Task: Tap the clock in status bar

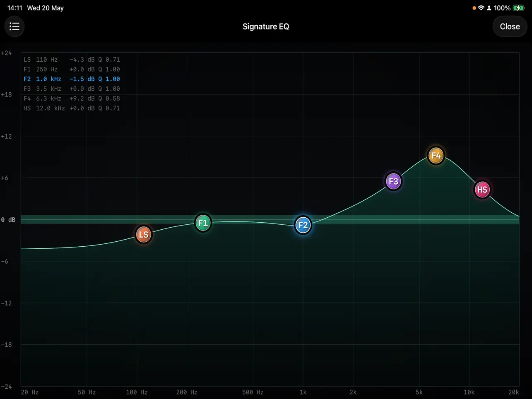Action: coord(15,8)
